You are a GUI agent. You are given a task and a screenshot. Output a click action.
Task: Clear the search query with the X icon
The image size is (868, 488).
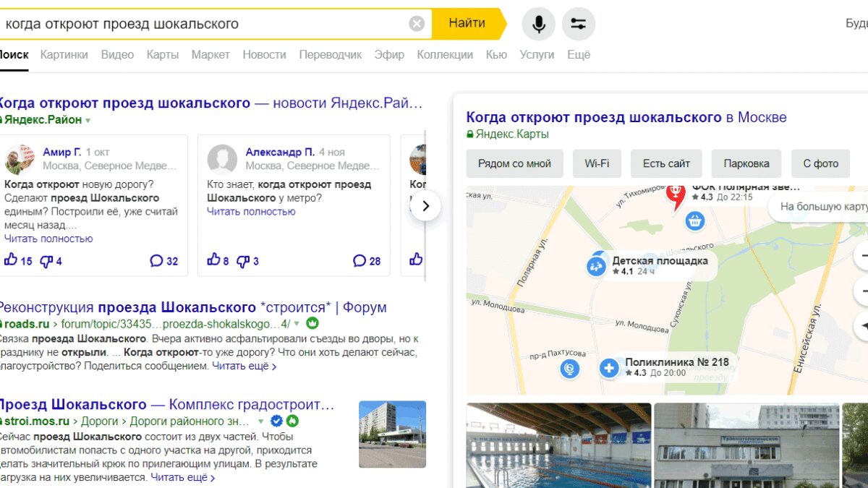tap(417, 24)
